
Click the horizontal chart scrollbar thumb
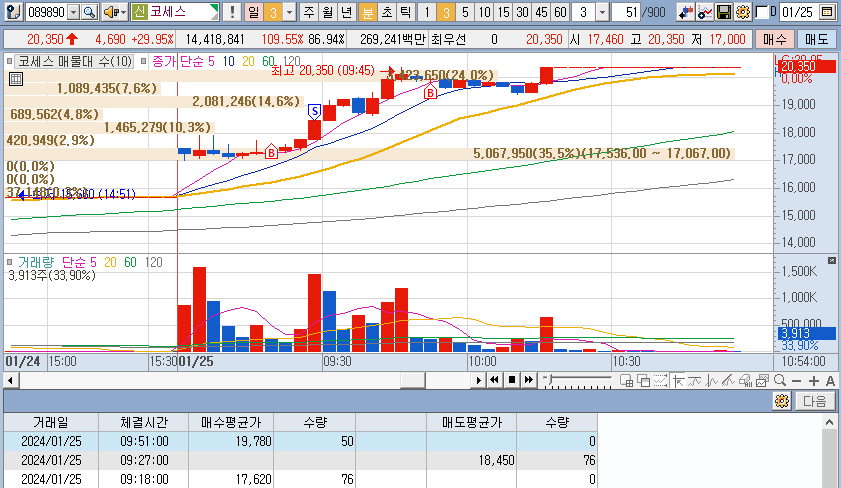coord(412,380)
